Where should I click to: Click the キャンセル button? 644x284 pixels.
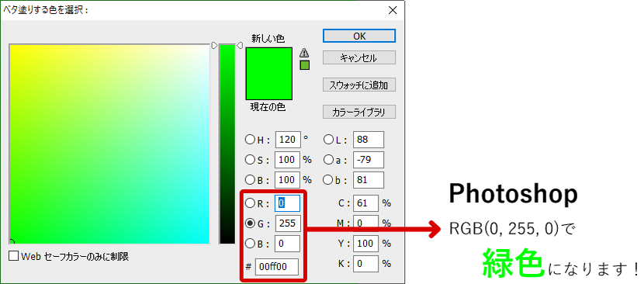point(359,57)
